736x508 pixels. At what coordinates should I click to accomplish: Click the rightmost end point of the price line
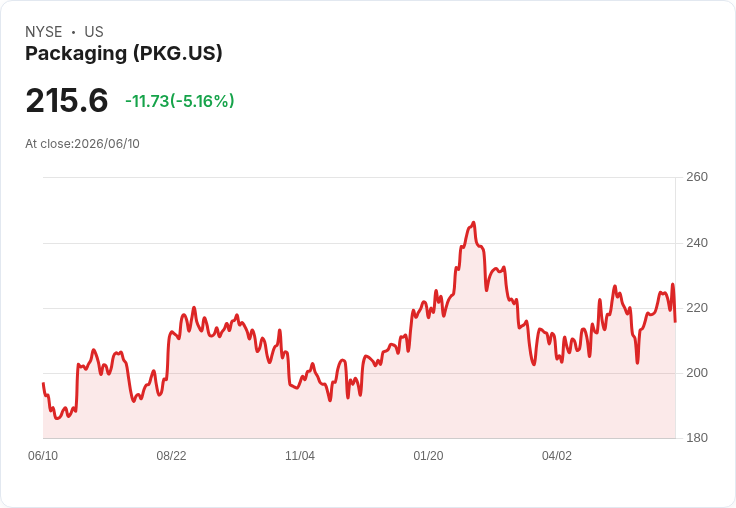tap(675, 322)
